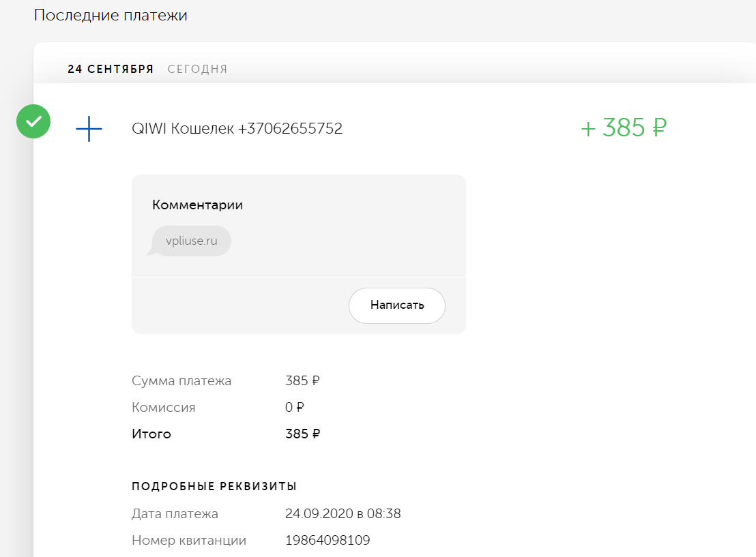Click the Номер квитанции label
Viewport: 756px width, 557px height.
coord(189,541)
